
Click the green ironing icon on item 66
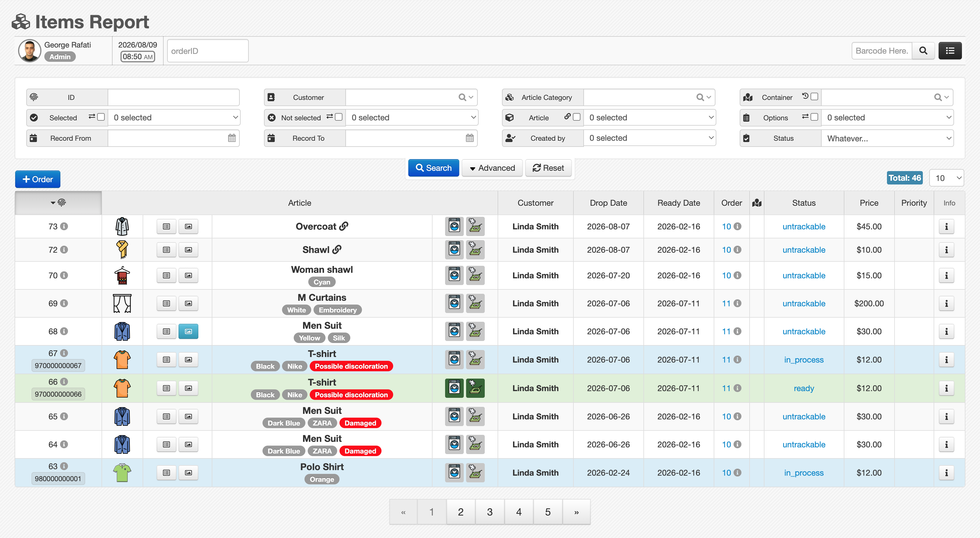point(475,388)
